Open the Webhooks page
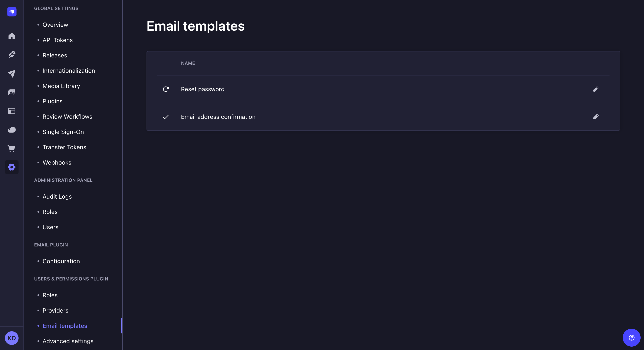The height and width of the screenshot is (350, 644). [57, 162]
